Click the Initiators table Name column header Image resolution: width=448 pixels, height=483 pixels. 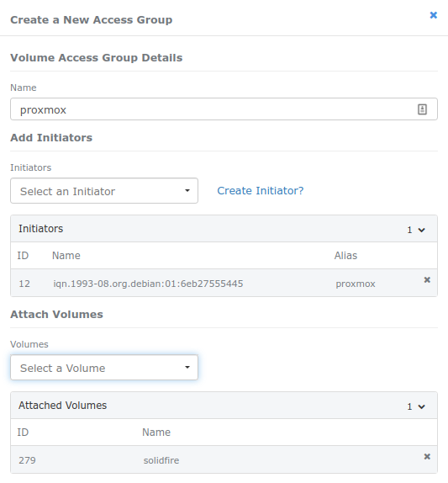click(66, 256)
